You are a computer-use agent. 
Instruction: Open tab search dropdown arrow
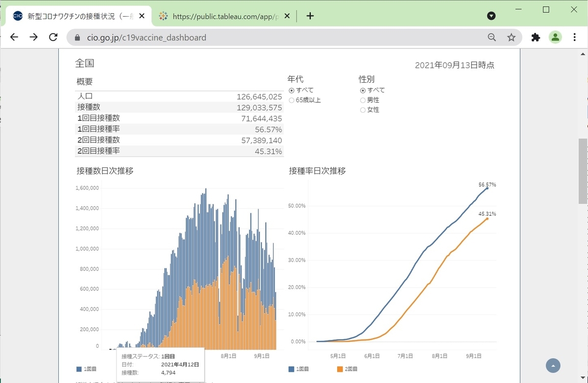click(491, 16)
